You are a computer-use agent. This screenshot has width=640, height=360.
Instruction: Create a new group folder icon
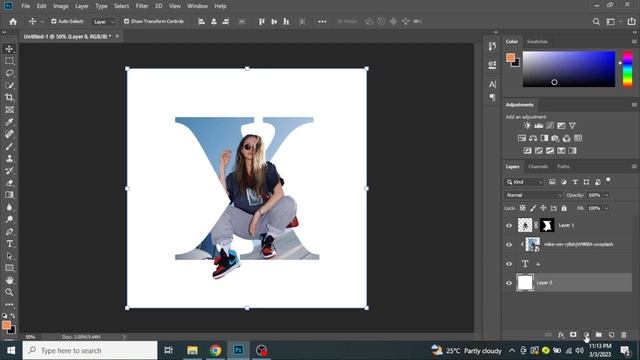[599, 335]
